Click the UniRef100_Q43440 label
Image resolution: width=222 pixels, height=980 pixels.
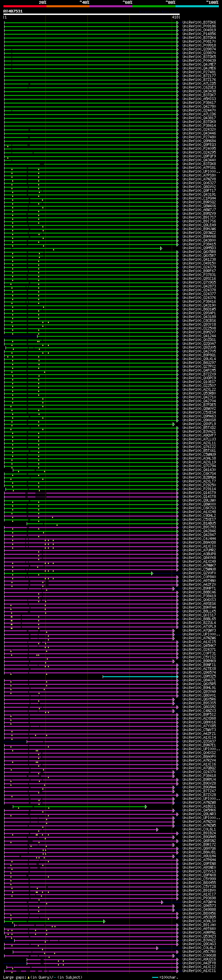coord(199,160)
